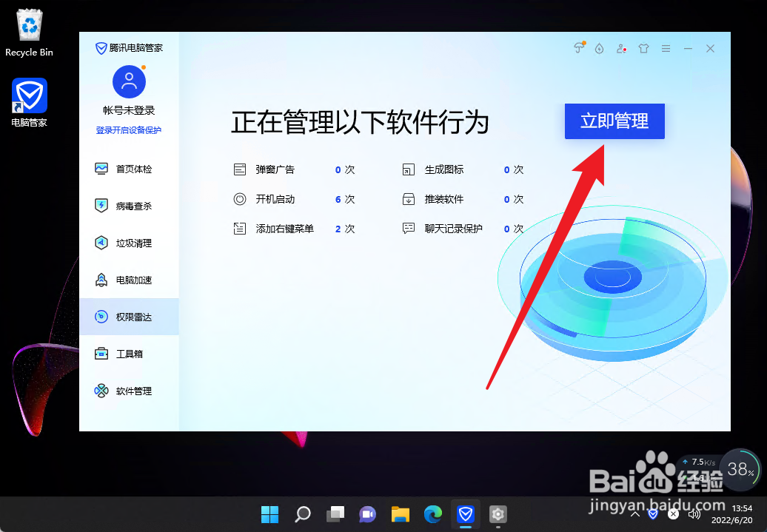The image size is (767, 532).
Task: Click the 垃圾清理 hexagon icon
Action: tap(101, 243)
